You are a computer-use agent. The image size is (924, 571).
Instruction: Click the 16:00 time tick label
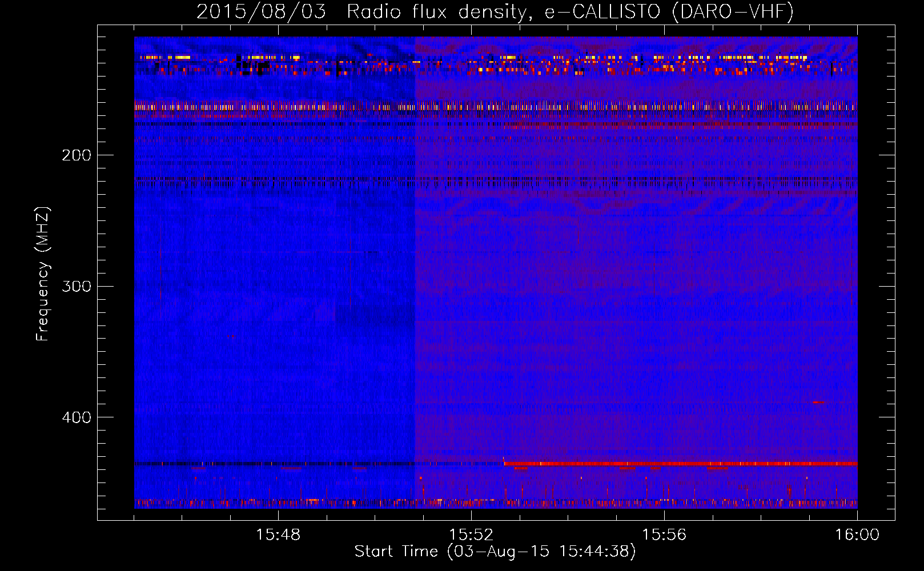[857, 535]
